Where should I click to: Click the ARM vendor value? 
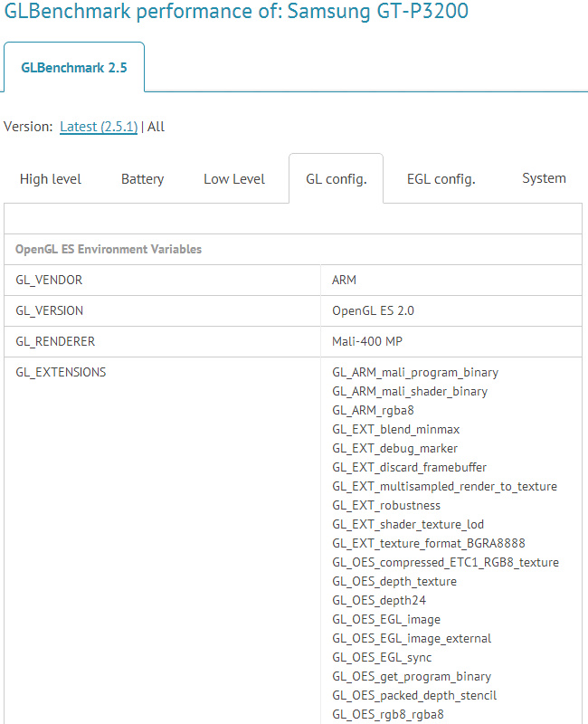point(344,281)
